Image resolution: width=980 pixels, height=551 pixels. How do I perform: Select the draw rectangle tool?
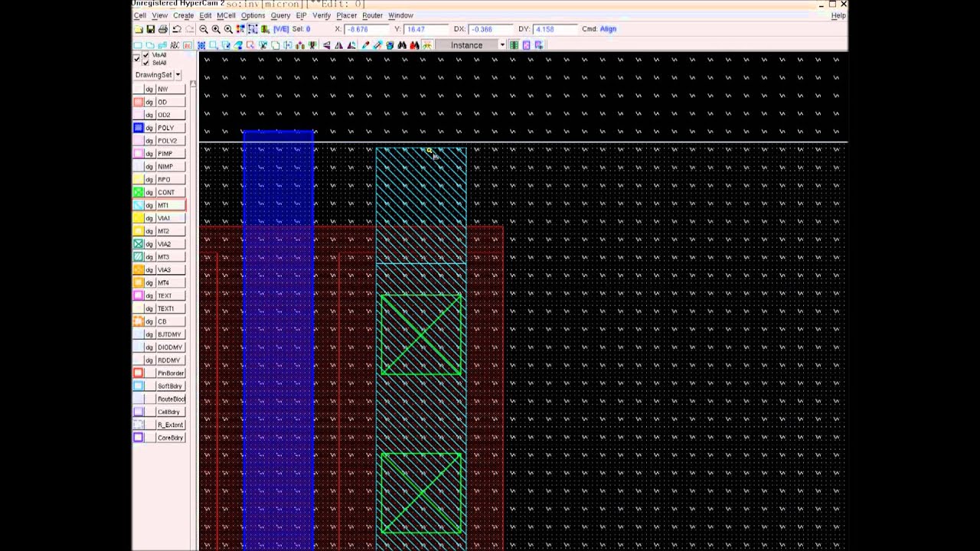pyautogui.click(x=138, y=45)
